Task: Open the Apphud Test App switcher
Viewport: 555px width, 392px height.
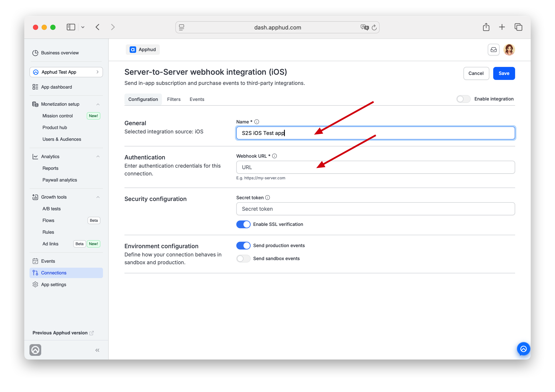Action: pyautogui.click(x=66, y=72)
